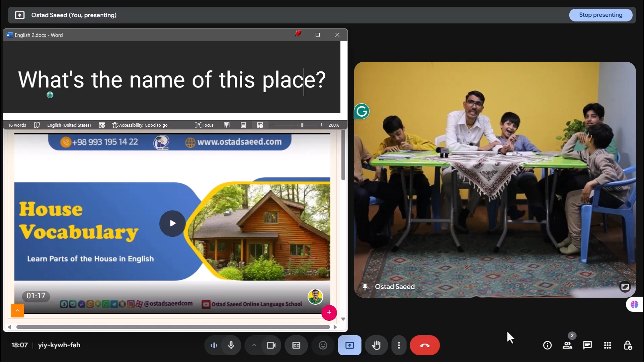644x362 pixels.
Task: Open Accessibility: Good to go checker
Action: tap(140, 125)
